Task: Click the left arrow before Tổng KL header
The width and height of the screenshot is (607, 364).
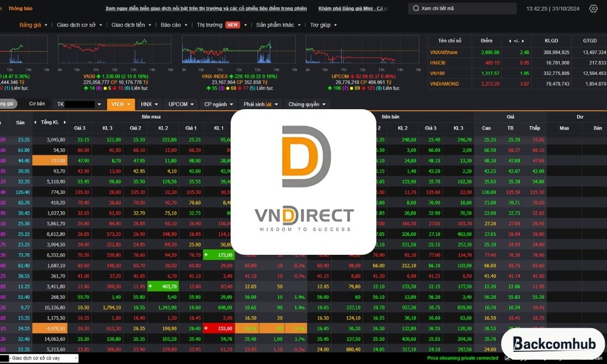Action: pos(35,122)
